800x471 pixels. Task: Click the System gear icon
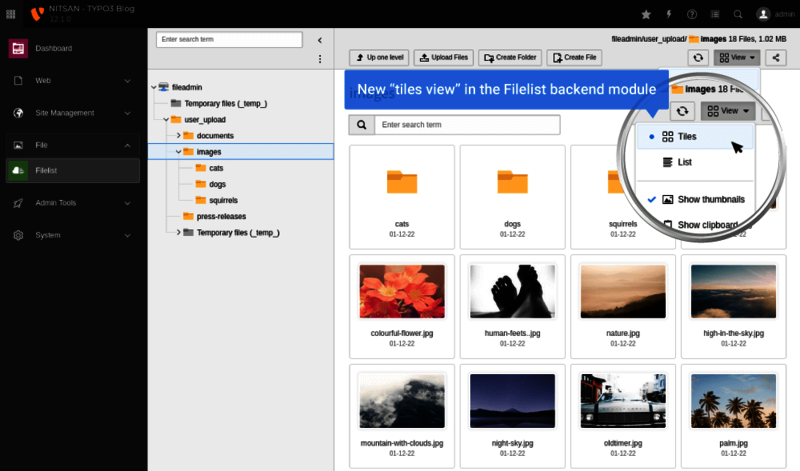pyautogui.click(x=18, y=235)
